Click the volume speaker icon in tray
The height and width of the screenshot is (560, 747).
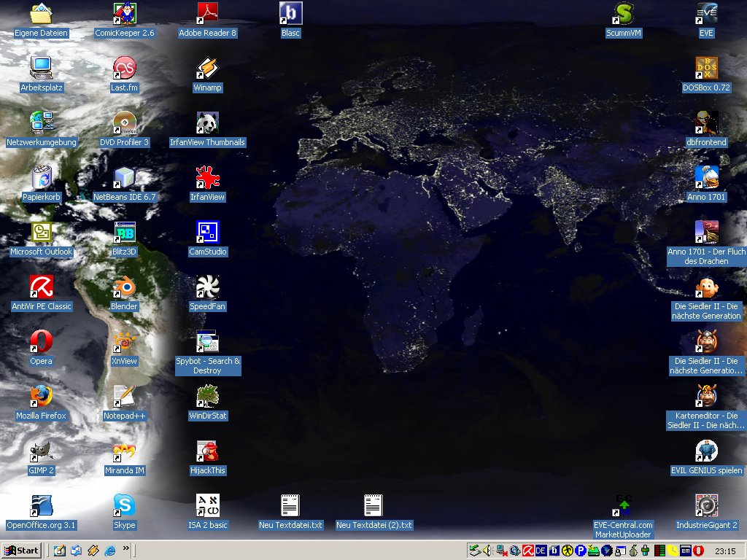point(487,551)
